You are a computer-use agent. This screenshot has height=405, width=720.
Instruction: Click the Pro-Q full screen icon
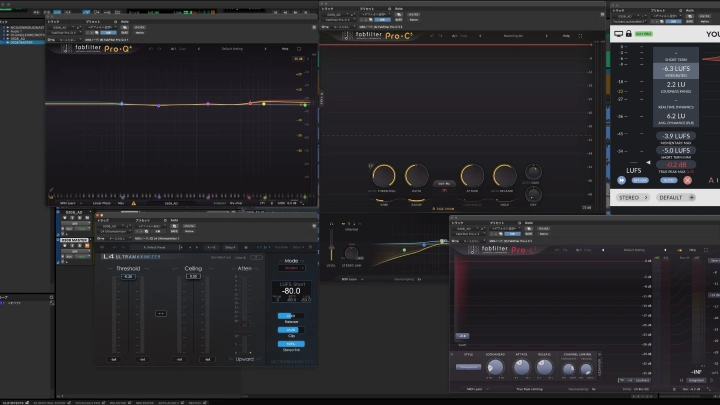pyautogui.click(x=299, y=49)
